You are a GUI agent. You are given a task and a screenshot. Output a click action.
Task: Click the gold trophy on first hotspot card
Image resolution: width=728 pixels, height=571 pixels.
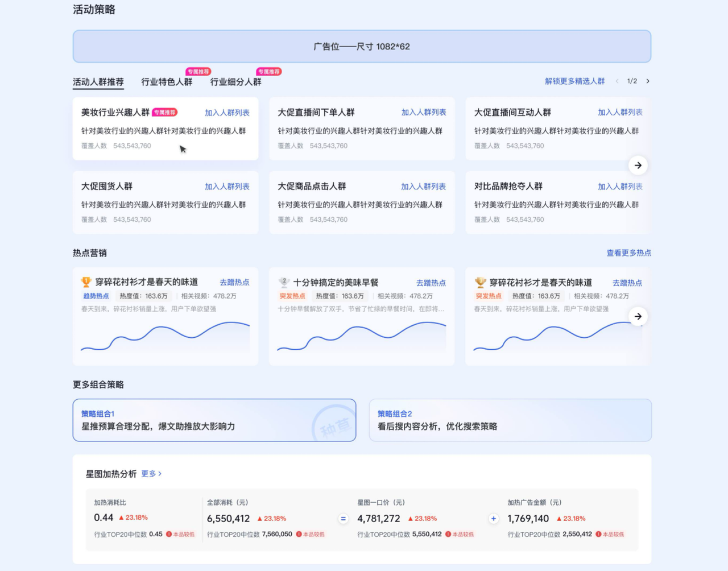pos(86,282)
